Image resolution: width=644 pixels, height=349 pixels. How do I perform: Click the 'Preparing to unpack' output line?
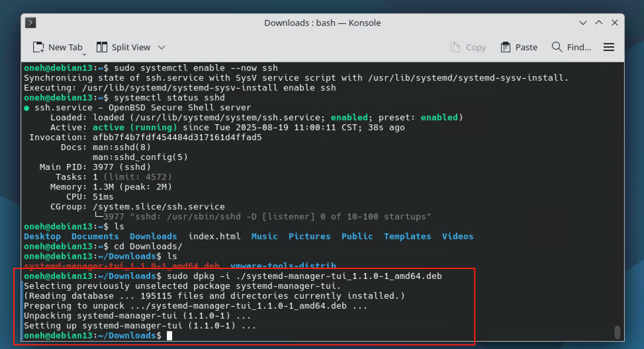(x=195, y=306)
